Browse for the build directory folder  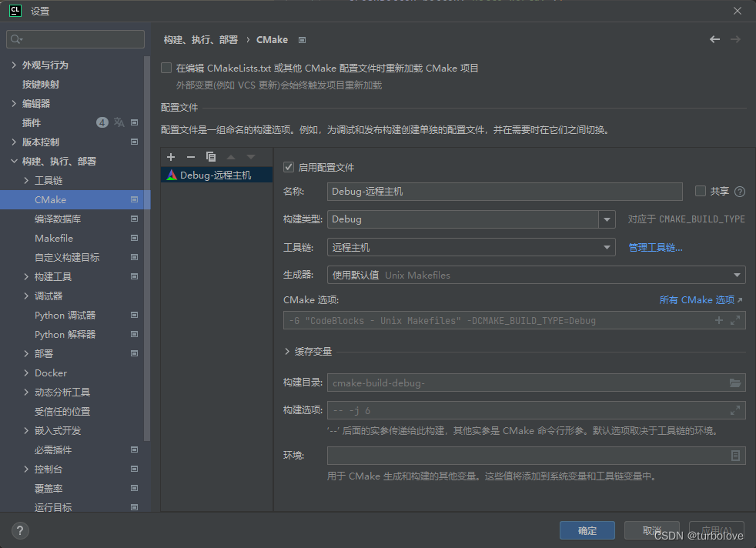[736, 383]
